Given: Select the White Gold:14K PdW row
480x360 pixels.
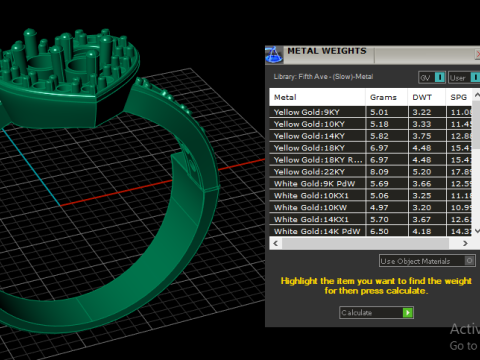Looking at the screenshot, I should [370, 231].
